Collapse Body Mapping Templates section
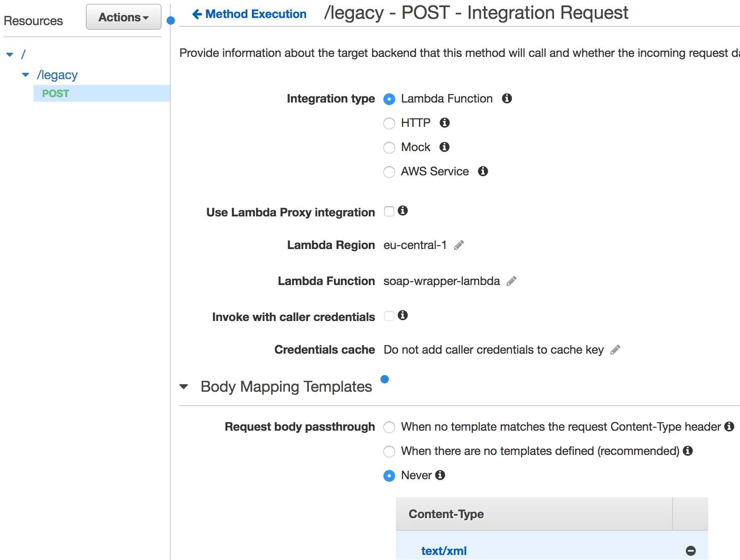The width and height of the screenshot is (740, 560). click(184, 387)
